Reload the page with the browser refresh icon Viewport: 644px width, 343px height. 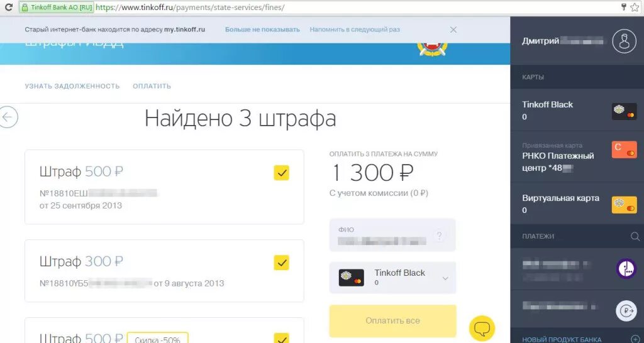(x=9, y=8)
